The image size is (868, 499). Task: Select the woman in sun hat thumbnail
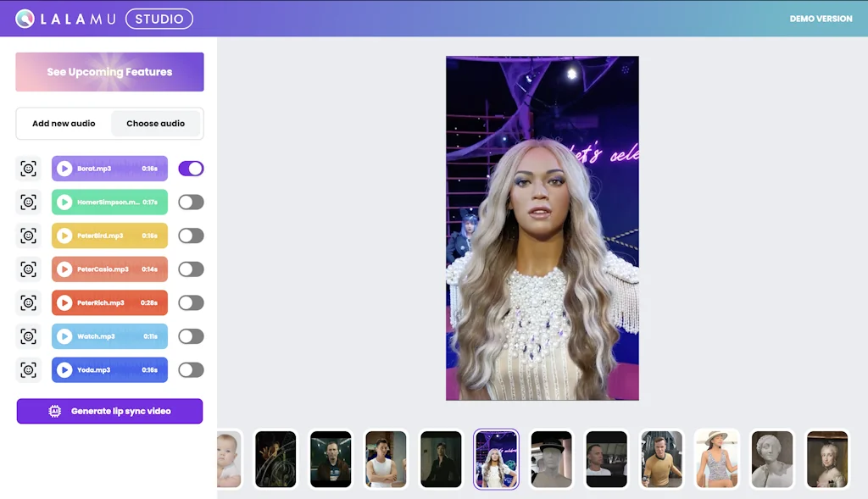tap(716, 459)
